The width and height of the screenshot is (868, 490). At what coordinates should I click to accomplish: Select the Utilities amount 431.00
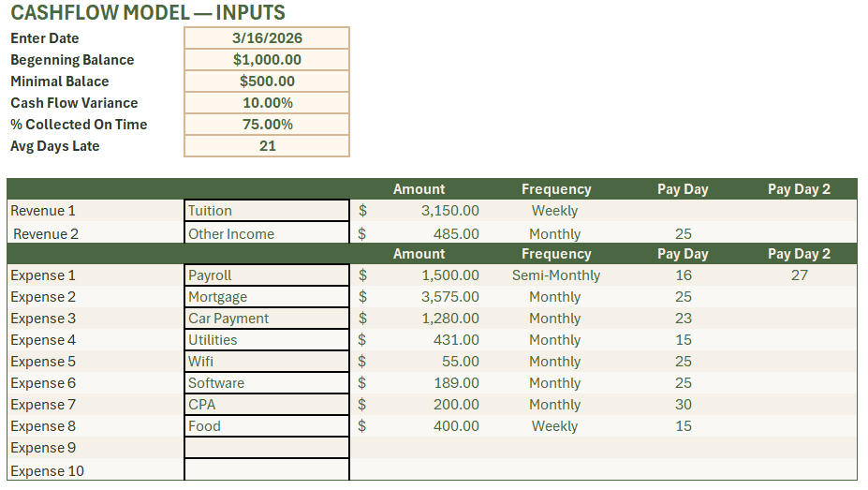[456, 340]
